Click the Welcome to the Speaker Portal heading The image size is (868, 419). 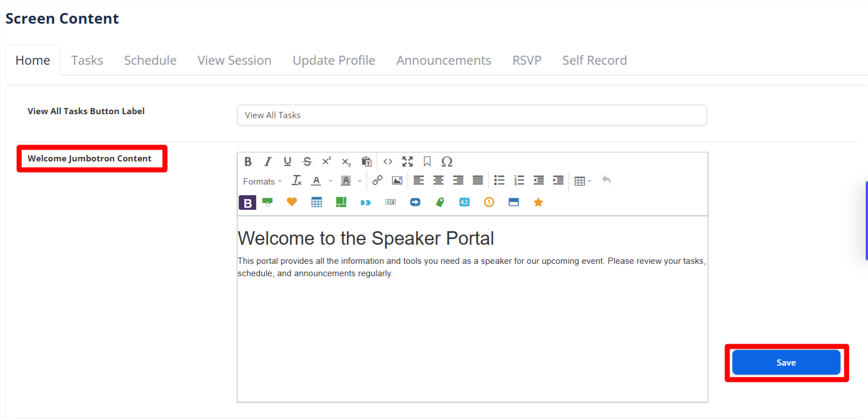(366, 238)
